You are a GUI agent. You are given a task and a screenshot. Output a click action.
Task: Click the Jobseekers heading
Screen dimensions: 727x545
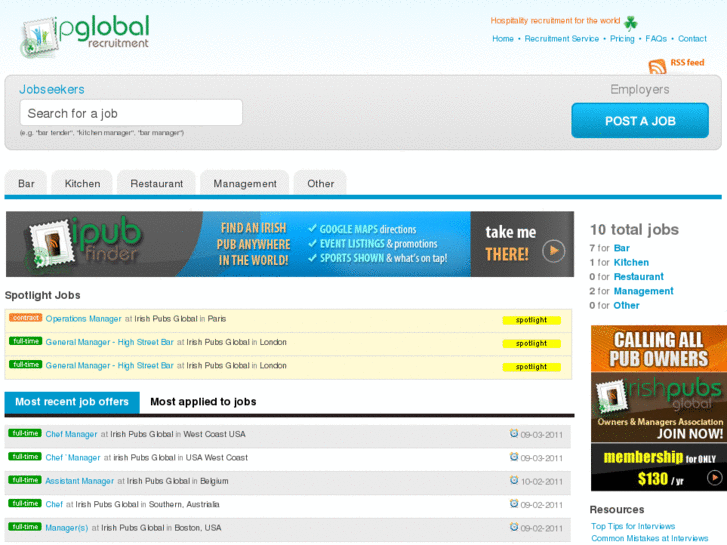click(51, 90)
